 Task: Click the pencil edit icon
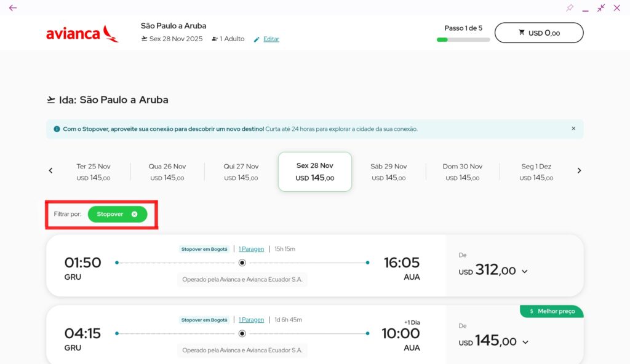[257, 39]
